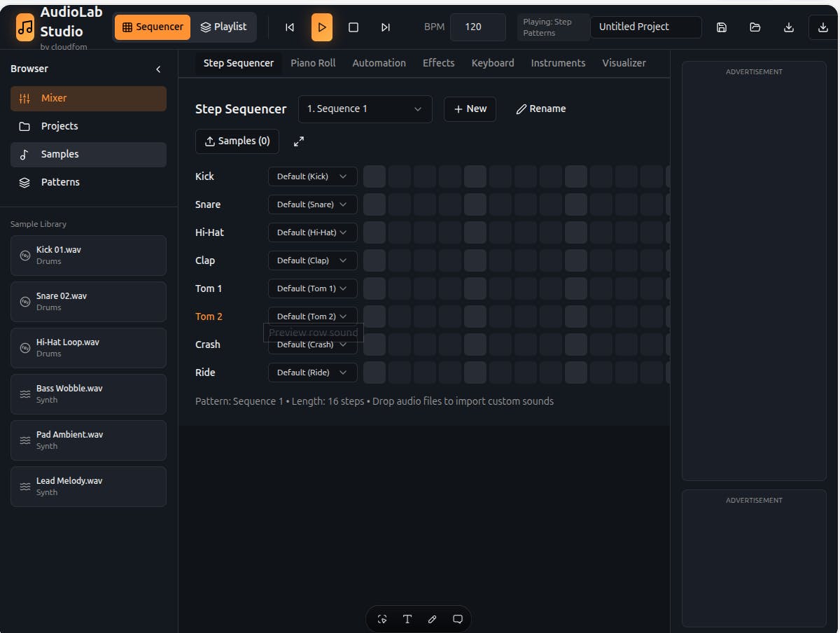Image resolution: width=840 pixels, height=633 pixels.
Task: Open project with folder icon in header
Action: tap(755, 27)
